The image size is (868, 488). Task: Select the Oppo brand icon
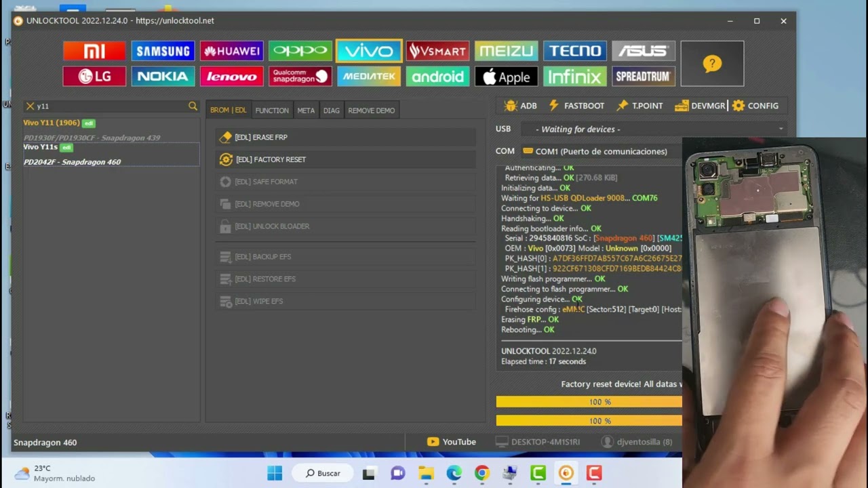coord(300,51)
